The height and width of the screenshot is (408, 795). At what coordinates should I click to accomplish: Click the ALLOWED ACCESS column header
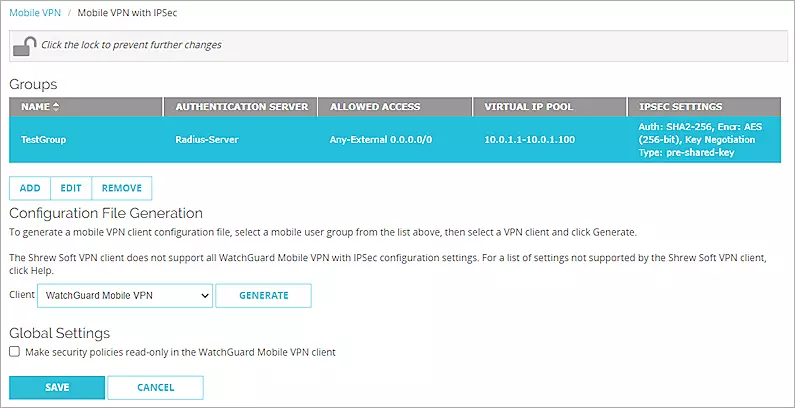pyautogui.click(x=394, y=107)
